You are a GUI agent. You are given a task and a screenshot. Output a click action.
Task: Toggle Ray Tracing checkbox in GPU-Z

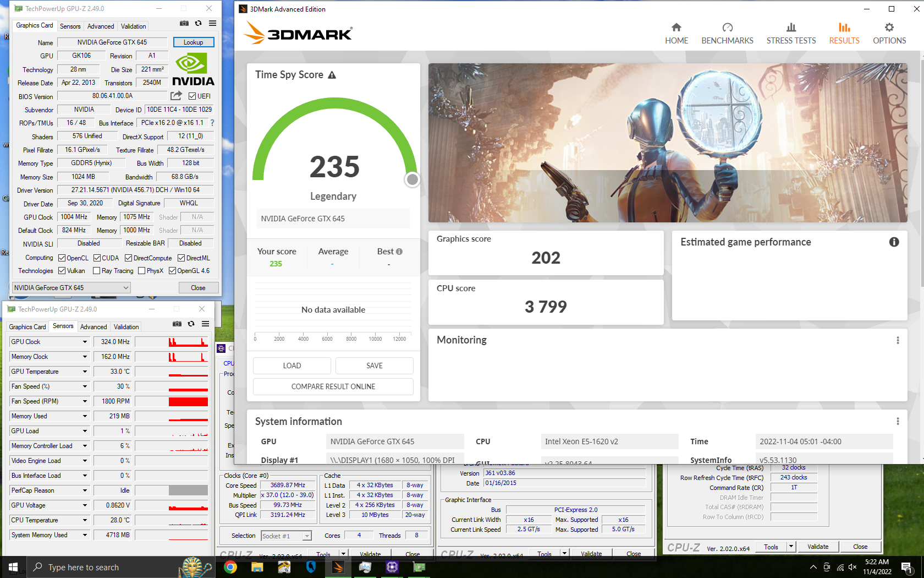point(96,271)
